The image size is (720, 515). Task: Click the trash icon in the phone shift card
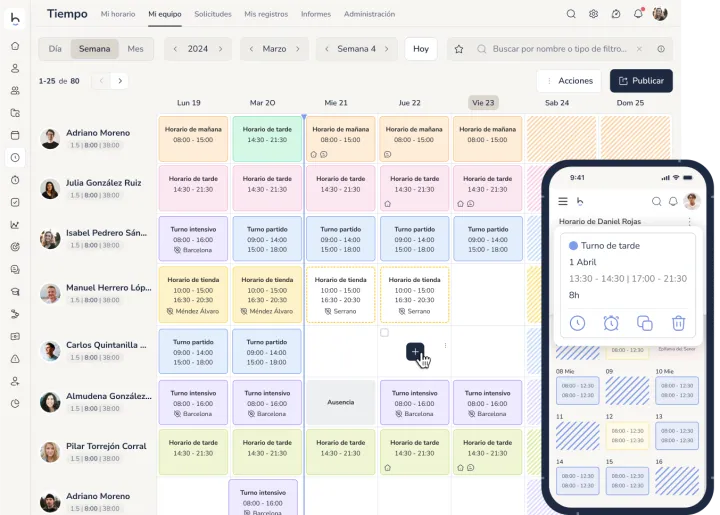[678, 323]
